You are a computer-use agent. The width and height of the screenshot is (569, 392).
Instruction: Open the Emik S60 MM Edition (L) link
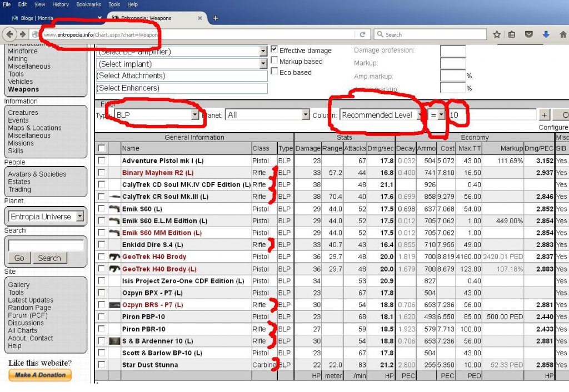click(x=162, y=233)
